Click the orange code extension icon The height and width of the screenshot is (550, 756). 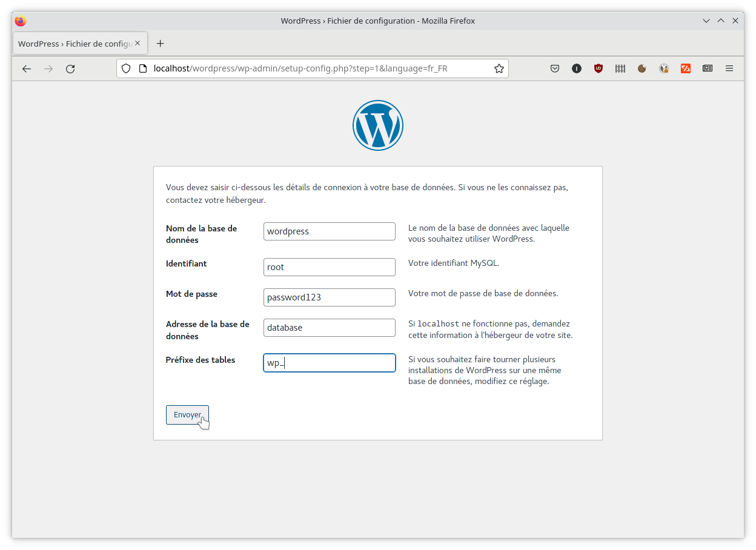pos(685,68)
